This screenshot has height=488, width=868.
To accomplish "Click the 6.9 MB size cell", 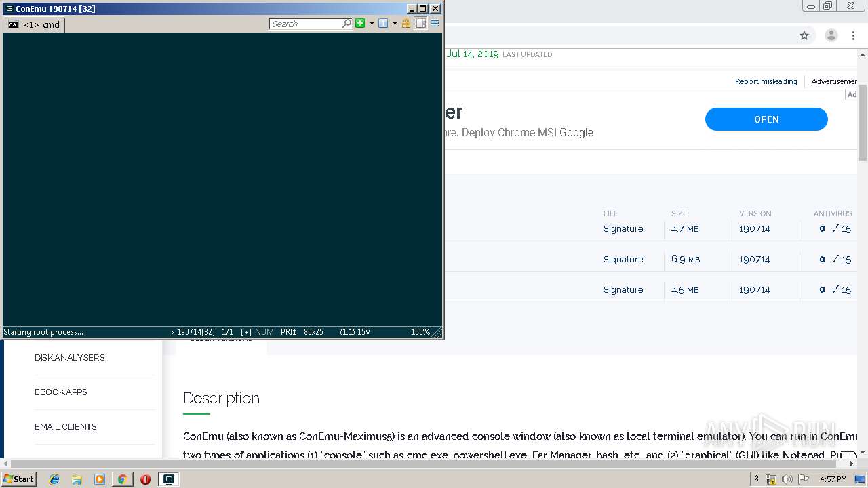I will click(686, 260).
